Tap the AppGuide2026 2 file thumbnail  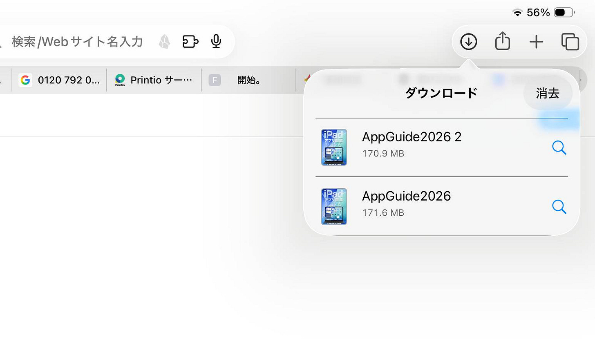(334, 147)
